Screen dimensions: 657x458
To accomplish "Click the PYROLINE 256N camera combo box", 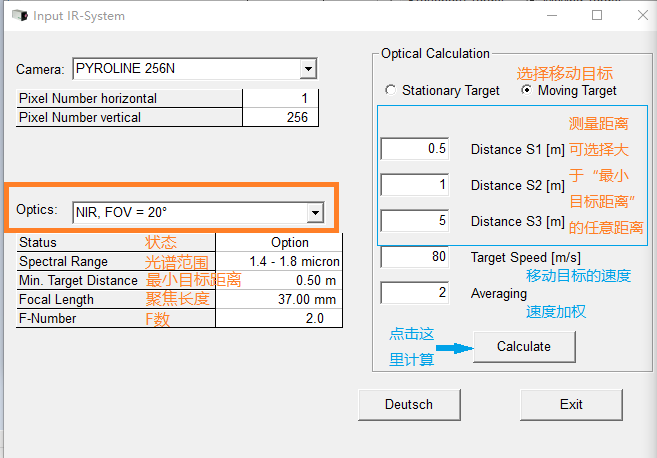I will tap(185, 69).
